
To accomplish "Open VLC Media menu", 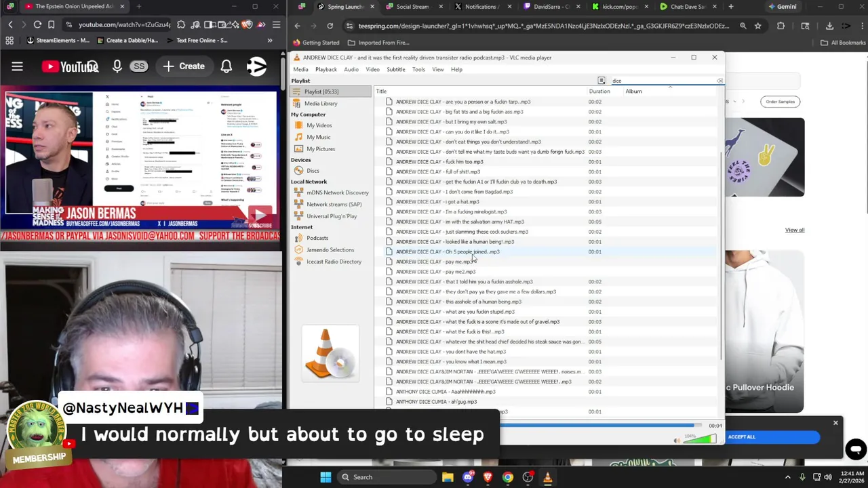I will coord(300,69).
